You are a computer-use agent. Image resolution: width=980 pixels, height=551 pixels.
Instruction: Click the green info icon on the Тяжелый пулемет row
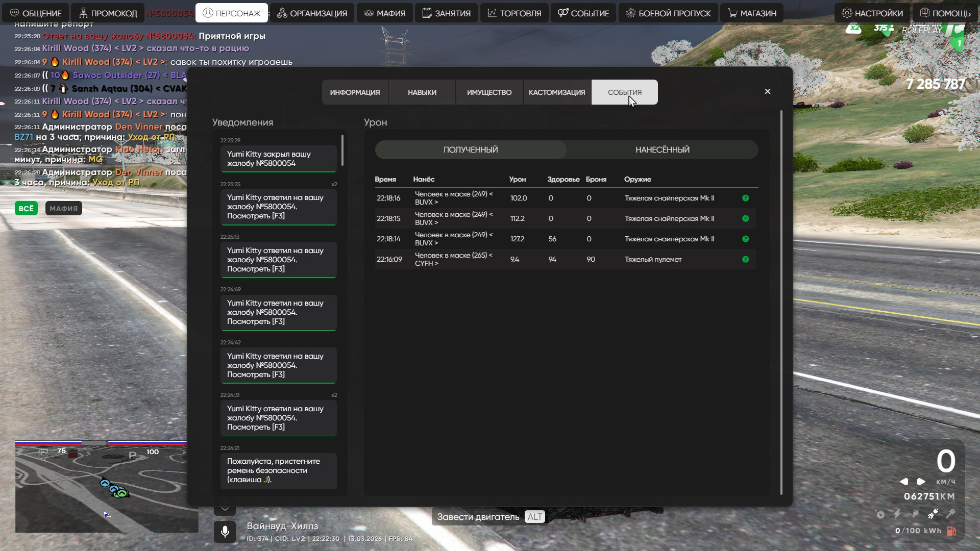tap(745, 259)
